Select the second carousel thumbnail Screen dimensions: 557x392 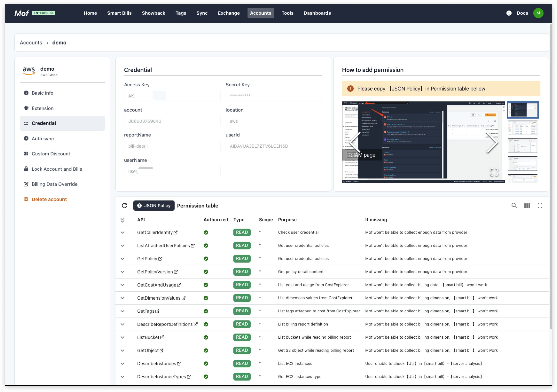(x=523, y=128)
